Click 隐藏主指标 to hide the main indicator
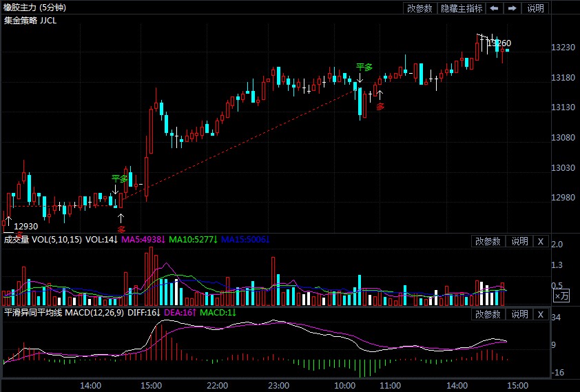This screenshot has height=392, width=580. 462,8
